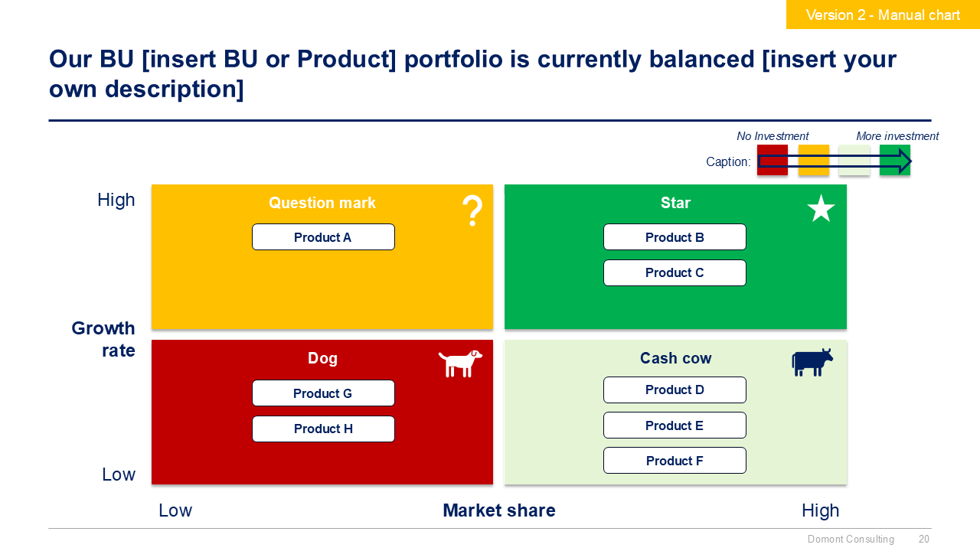
Task: Click the question mark icon
Action: [x=472, y=210]
